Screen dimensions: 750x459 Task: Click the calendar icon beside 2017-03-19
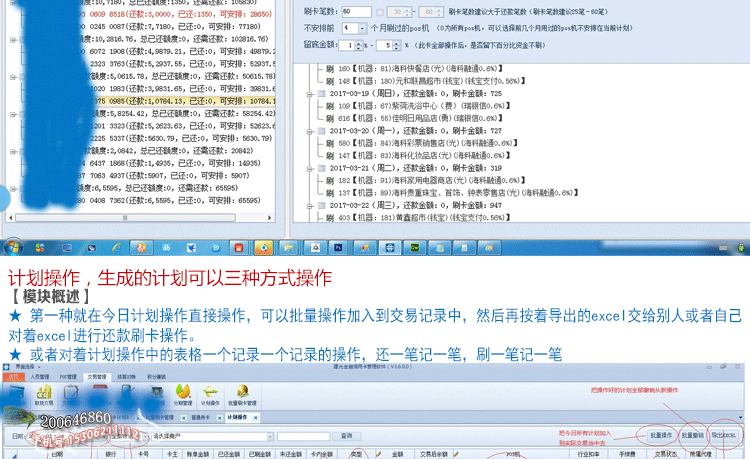tap(320, 93)
